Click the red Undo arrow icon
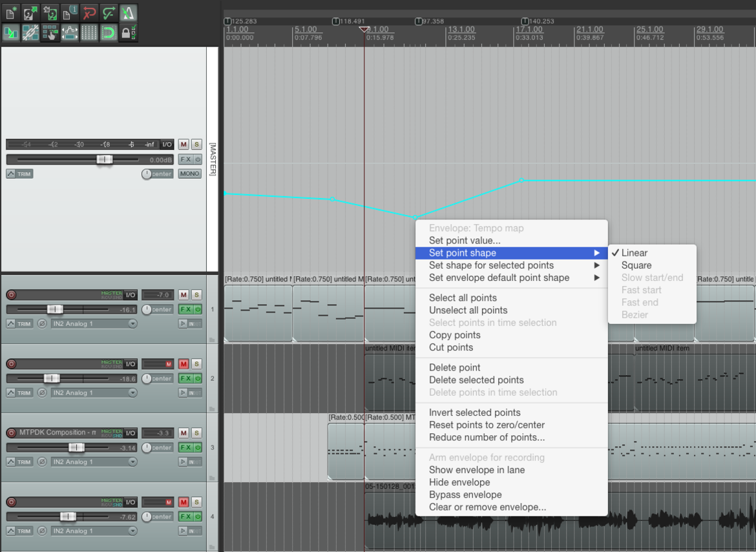Screen dimensions: 756x552 point(89,13)
